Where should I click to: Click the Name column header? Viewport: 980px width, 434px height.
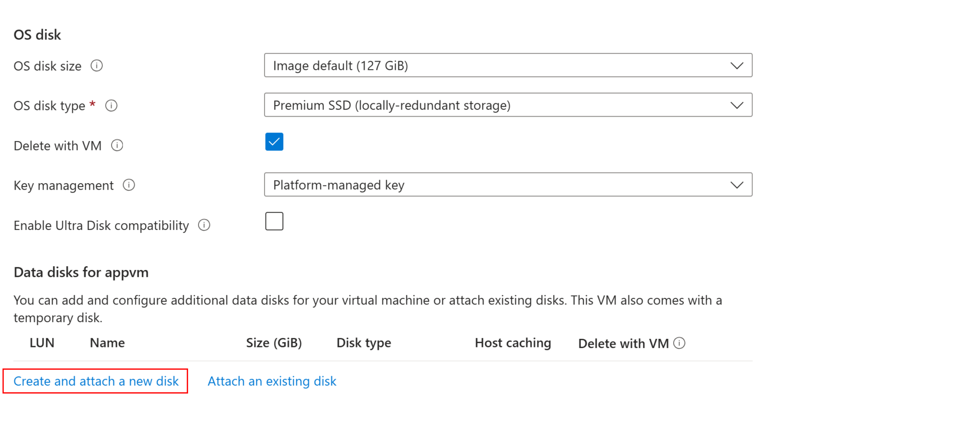coord(107,343)
